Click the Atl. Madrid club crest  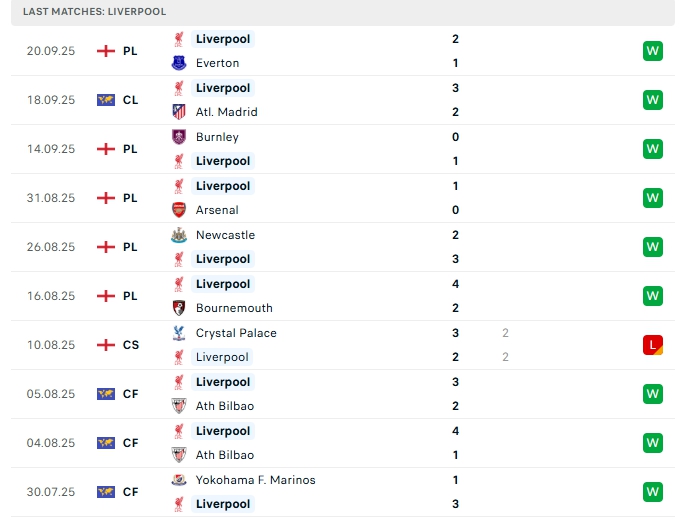(x=179, y=112)
